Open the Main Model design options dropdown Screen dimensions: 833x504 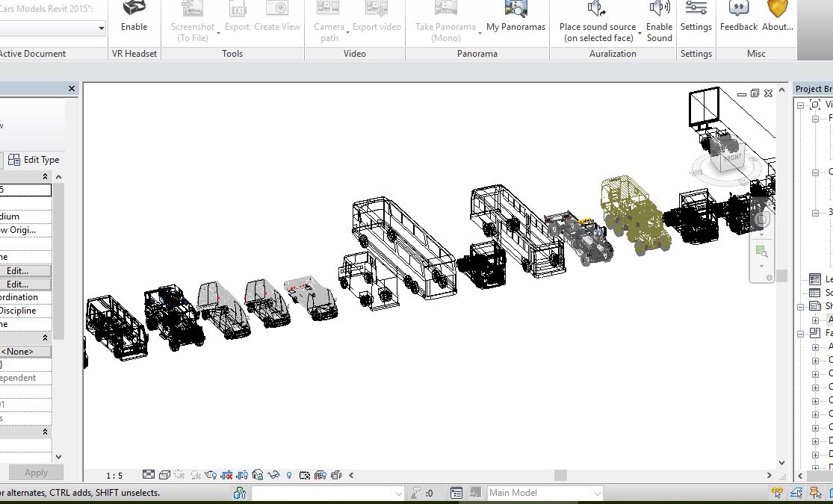596,493
